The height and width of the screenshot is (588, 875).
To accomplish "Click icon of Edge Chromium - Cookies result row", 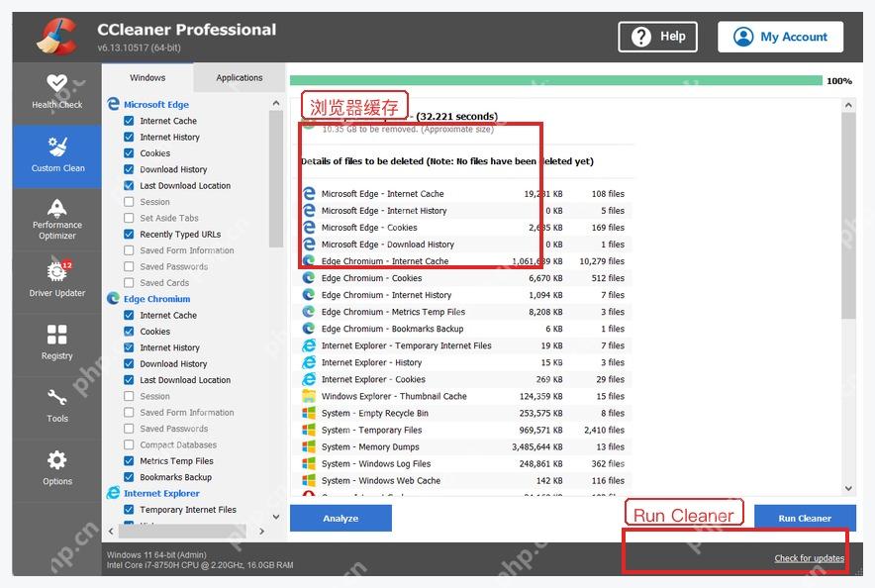I will coord(309,277).
